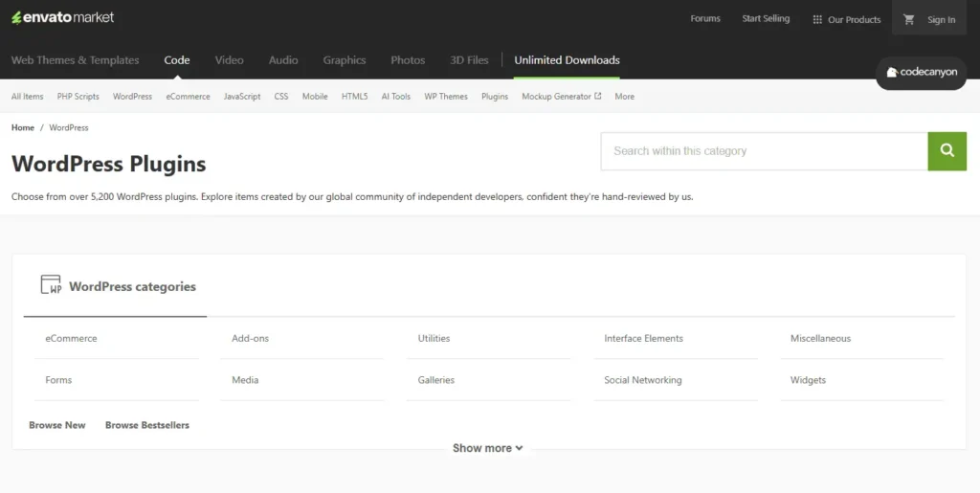The height and width of the screenshot is (493, 980).
Task: Open the Galleries category
Action: point(436,380)
